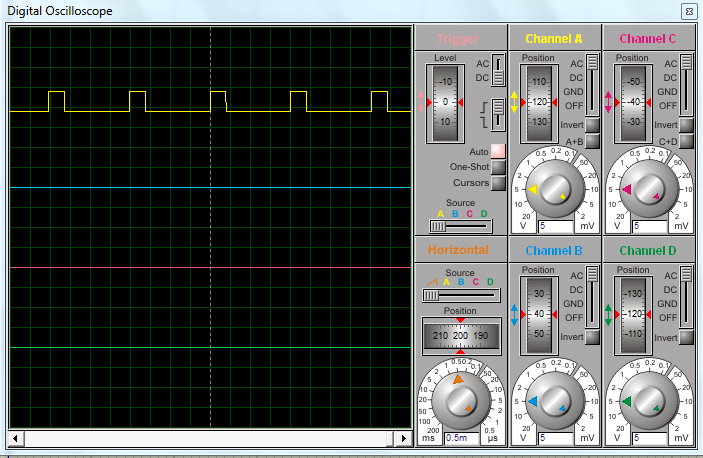
Task: Click the Channel B Position thumbwheel
Action: (539, 315)
